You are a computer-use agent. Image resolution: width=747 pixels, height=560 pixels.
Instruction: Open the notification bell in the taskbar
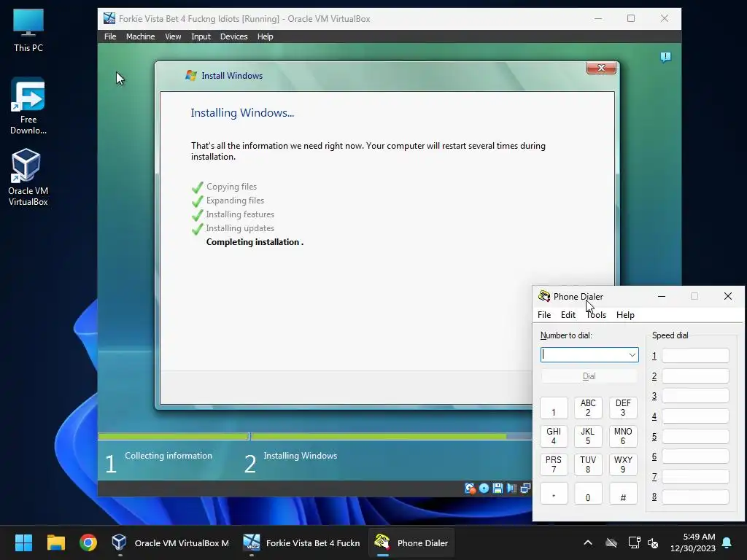pyautogui.click(x=727, y=542)
